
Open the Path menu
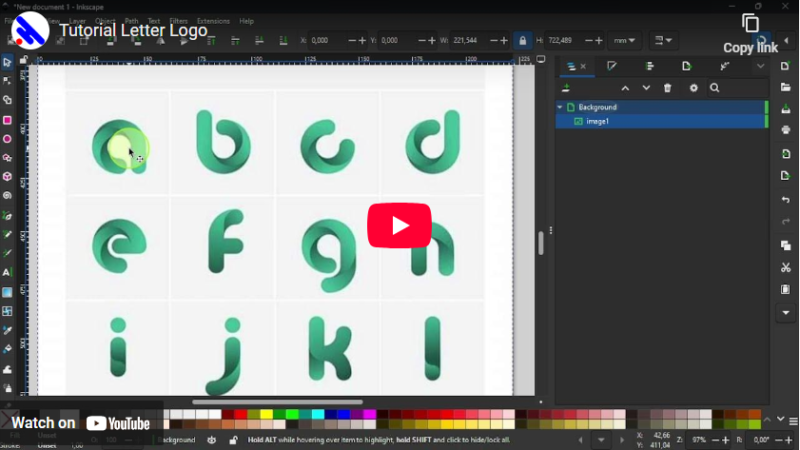(132, 21)
